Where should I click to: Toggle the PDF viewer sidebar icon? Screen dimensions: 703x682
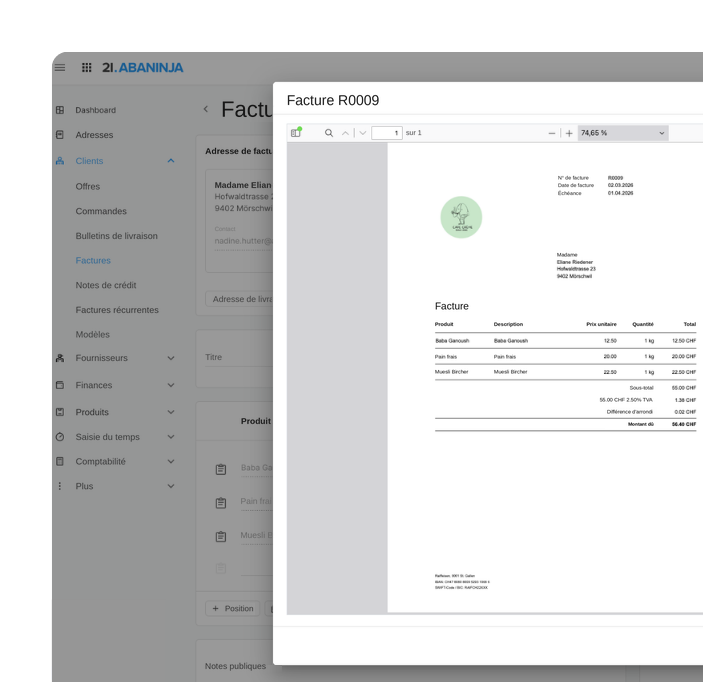[x=296, y=133]
